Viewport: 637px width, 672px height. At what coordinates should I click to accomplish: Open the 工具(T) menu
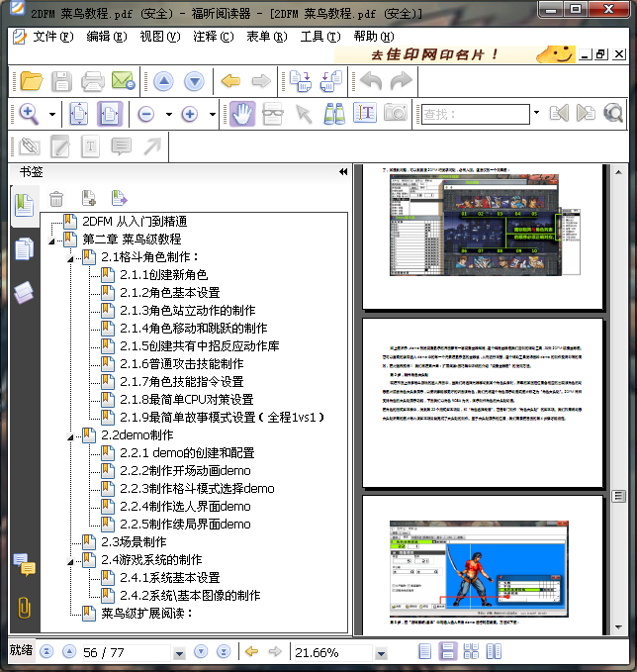320,37
